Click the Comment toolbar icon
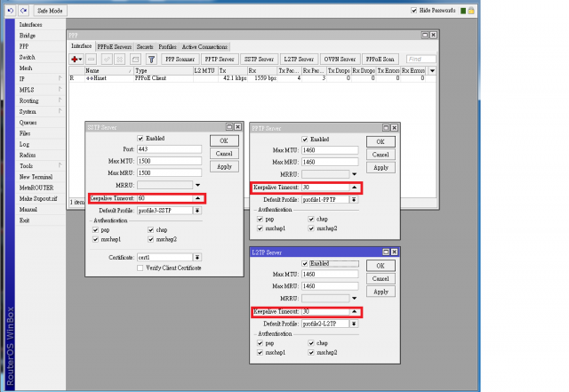Screen dimensions: 569x392 135,60
